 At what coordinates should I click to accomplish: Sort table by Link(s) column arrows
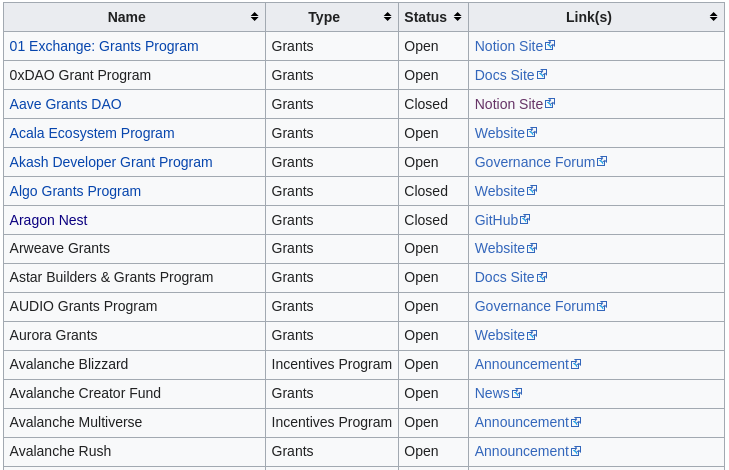tap(714, 17)
